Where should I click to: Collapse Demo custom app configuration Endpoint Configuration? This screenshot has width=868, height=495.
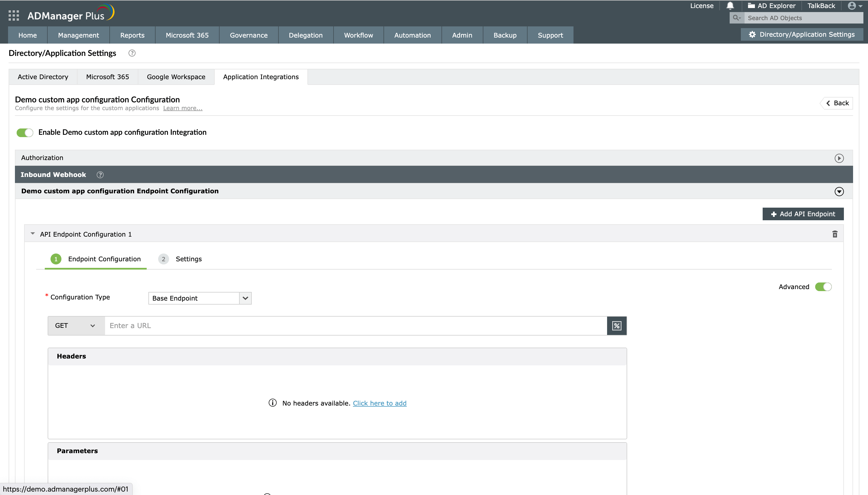coord(839,191)
